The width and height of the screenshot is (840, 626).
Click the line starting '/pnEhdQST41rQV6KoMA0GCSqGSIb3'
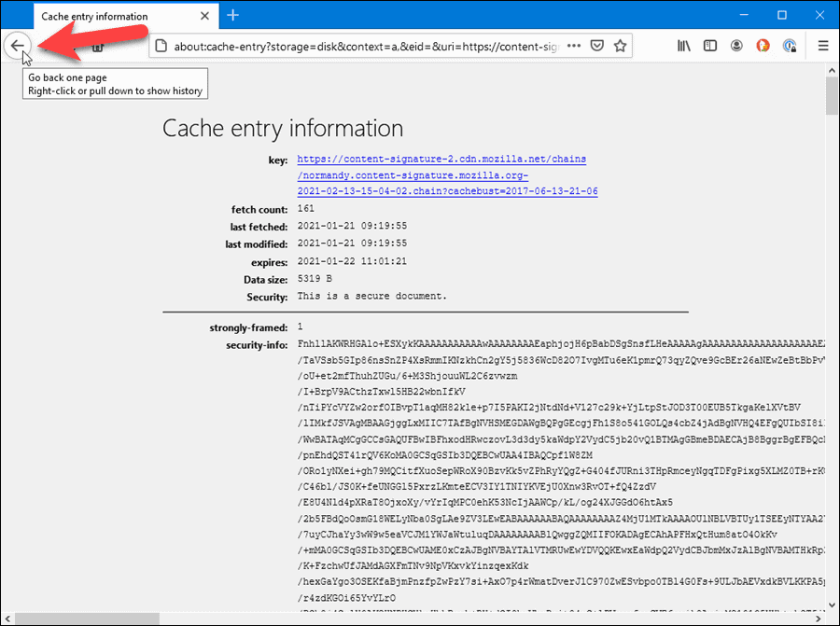click(445, 455)
